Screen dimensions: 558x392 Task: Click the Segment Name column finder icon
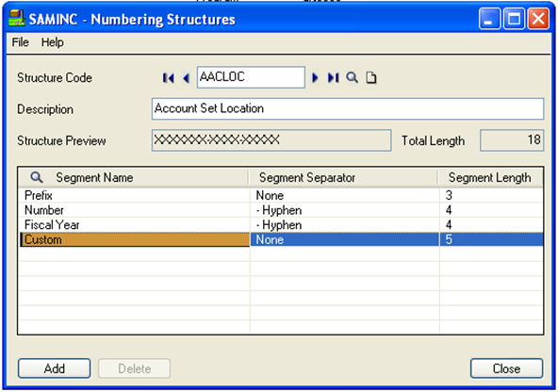[x=37, y=177]
